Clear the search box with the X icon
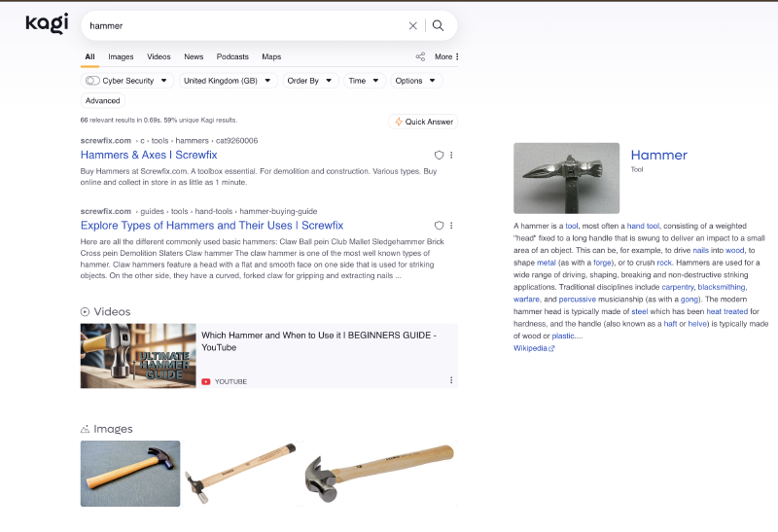Screen dimensions: 778x532 point(412,26)
